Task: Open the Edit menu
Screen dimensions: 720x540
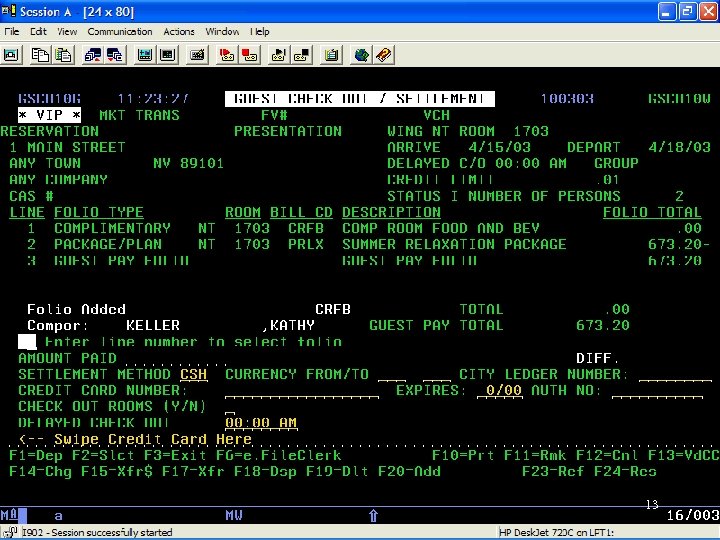Action: coord(38,31)
